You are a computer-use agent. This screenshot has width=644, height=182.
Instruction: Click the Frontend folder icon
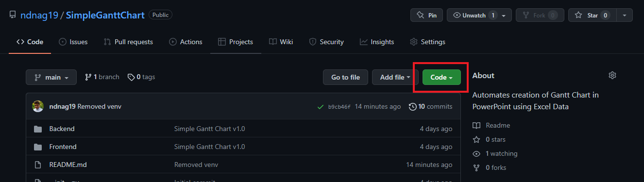point(38,147)
